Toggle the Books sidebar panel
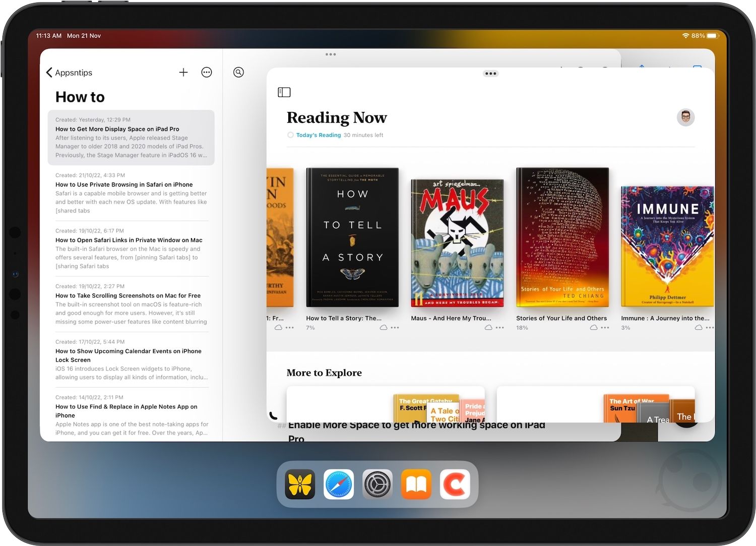The width and height of the screenshot is (756, 546). click(x=284, y=92)
